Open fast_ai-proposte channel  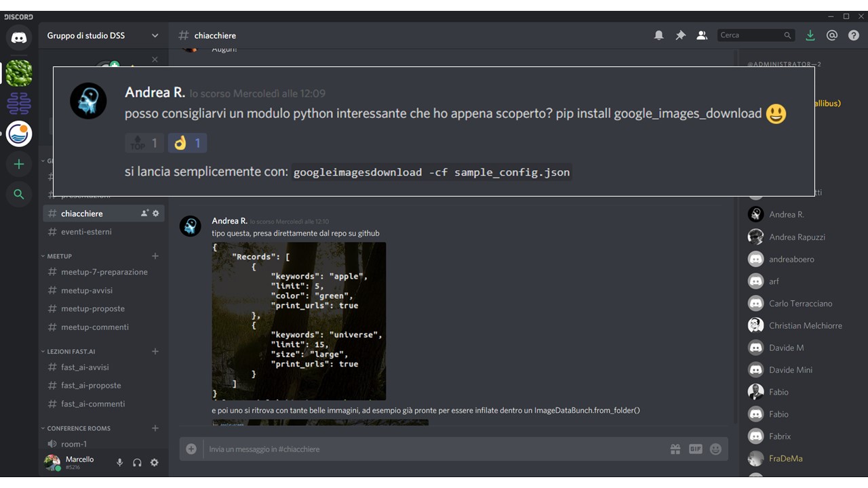point(104,386)
